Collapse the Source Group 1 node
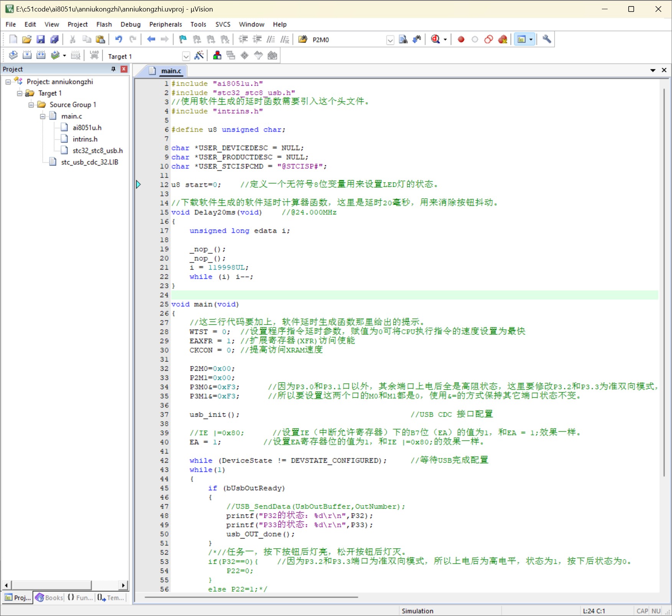This screenshot has height=616, width=672. (x=31, y=105)
